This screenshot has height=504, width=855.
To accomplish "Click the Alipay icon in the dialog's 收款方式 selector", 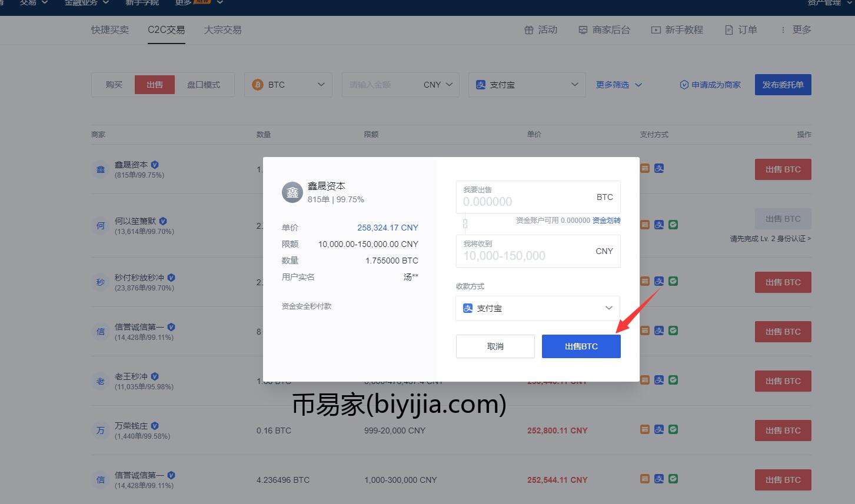I will click(468, 308).
